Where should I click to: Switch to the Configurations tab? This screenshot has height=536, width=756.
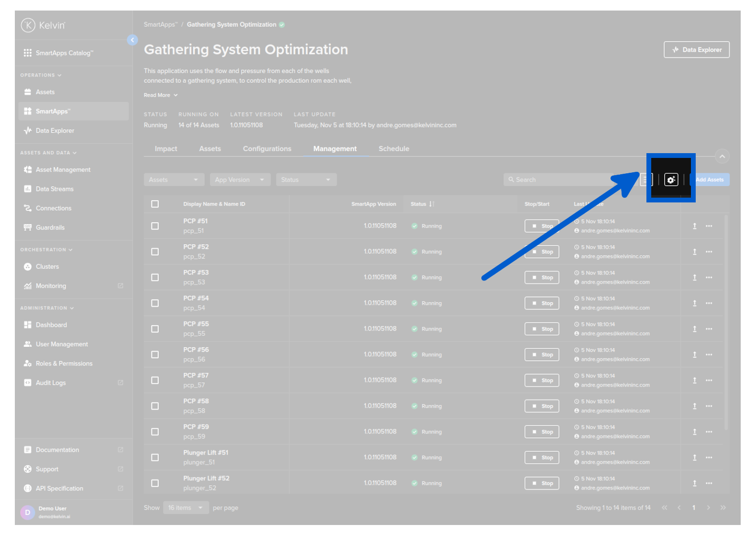click(x=267, y=149)
